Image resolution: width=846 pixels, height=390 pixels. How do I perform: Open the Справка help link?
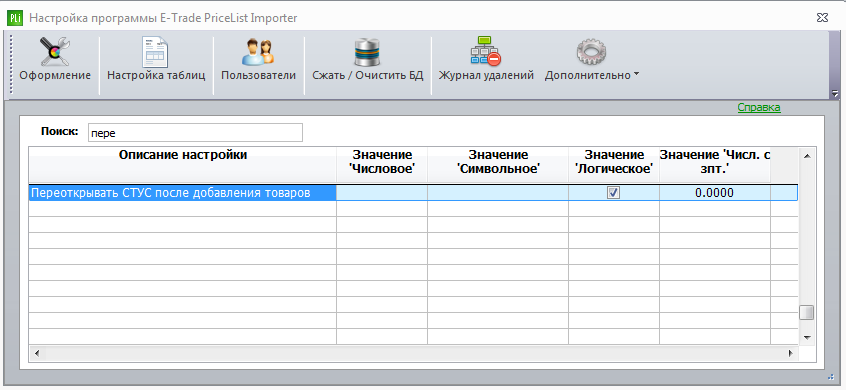pyautogui.click(x=759, y=107)
